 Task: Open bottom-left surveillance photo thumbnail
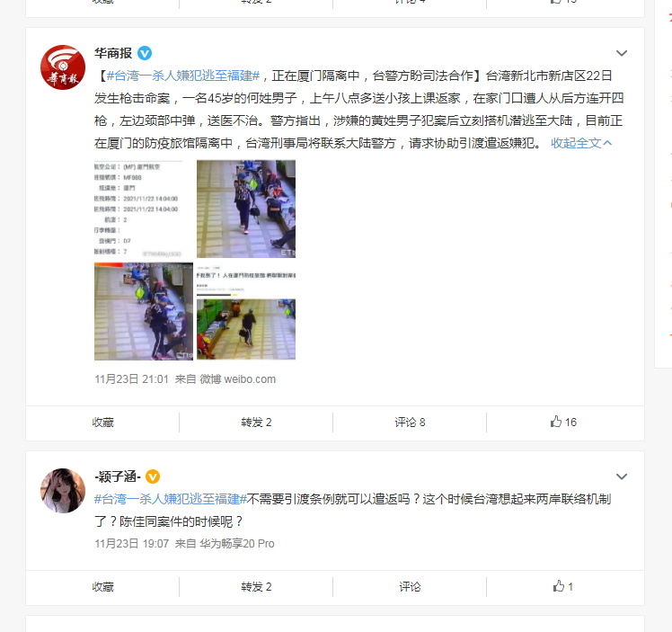pyautogui.click(x=144, y=311)
